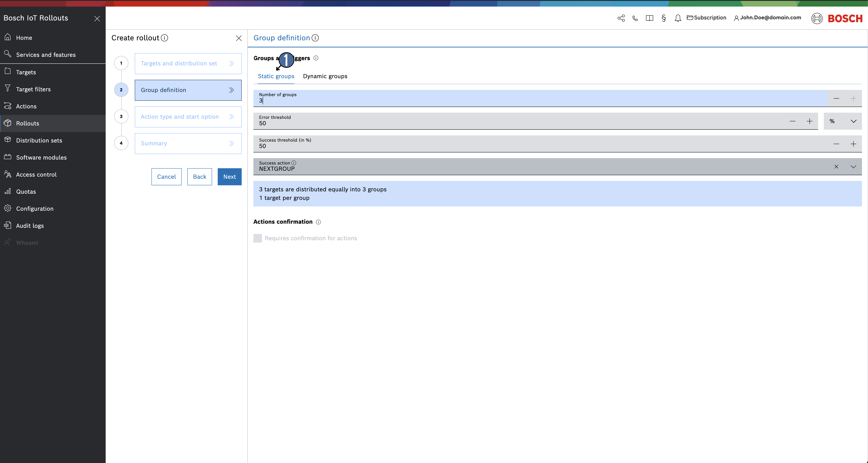Click the Back button
Screen dimensions: 868x463
click(199, 177)
